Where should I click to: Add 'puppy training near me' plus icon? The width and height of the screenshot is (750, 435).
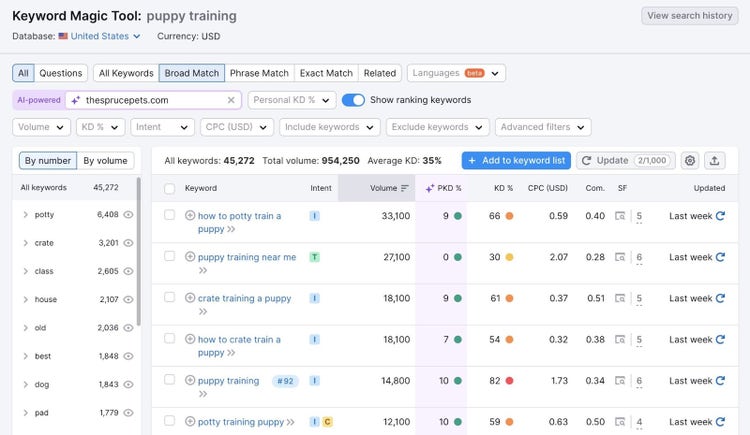click(190, 257)
